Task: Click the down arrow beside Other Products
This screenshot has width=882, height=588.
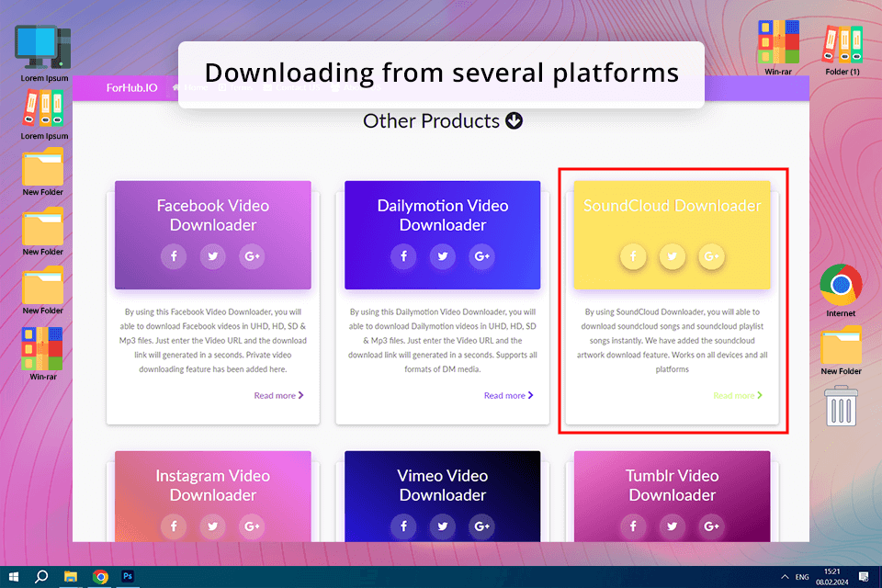Action: [514, 120]
